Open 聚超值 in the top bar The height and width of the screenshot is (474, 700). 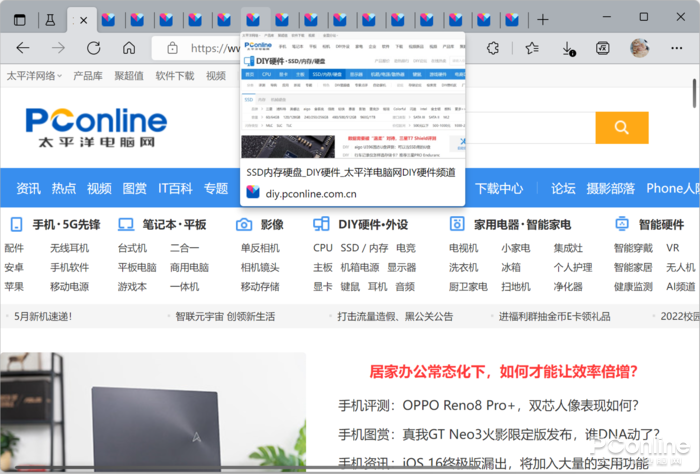click(129, 76)
